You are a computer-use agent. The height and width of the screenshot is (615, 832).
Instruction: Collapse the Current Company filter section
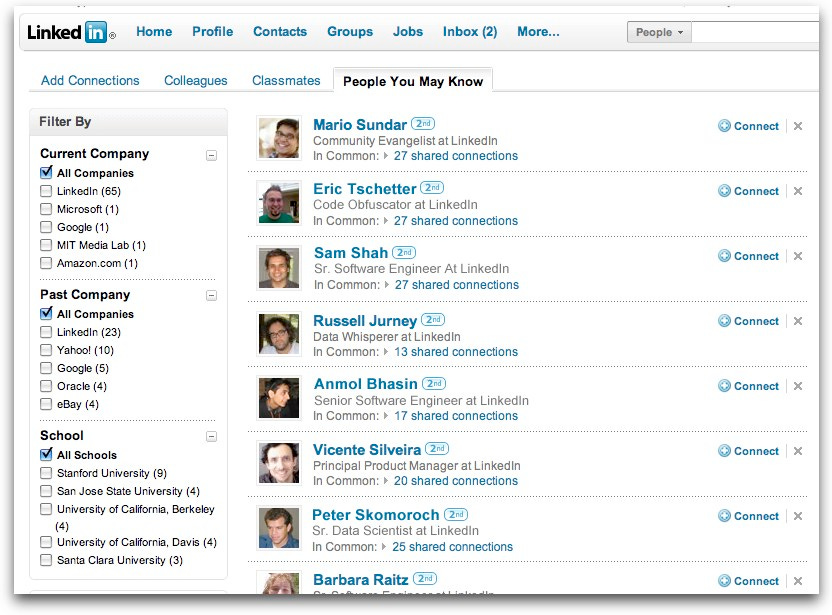(211, 155)
